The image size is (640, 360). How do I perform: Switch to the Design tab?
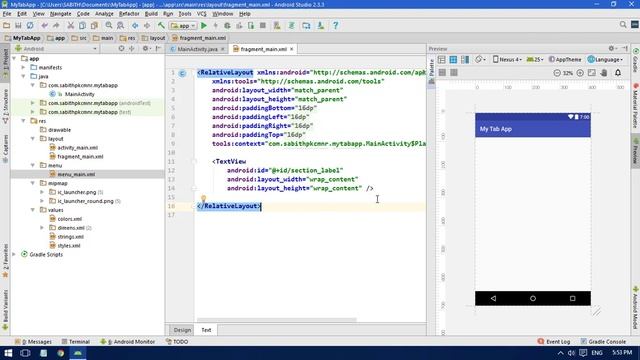tap(182, 330)
